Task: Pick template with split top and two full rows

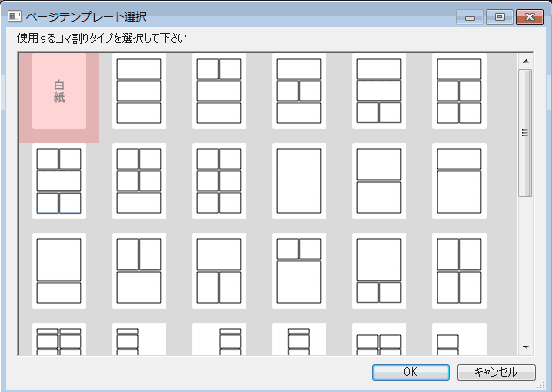Action: pyautogui.click(x=219, y=91)
